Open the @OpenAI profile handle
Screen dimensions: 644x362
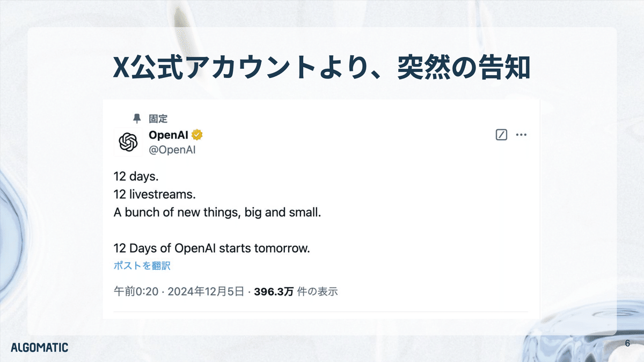[x=172, y=150]
